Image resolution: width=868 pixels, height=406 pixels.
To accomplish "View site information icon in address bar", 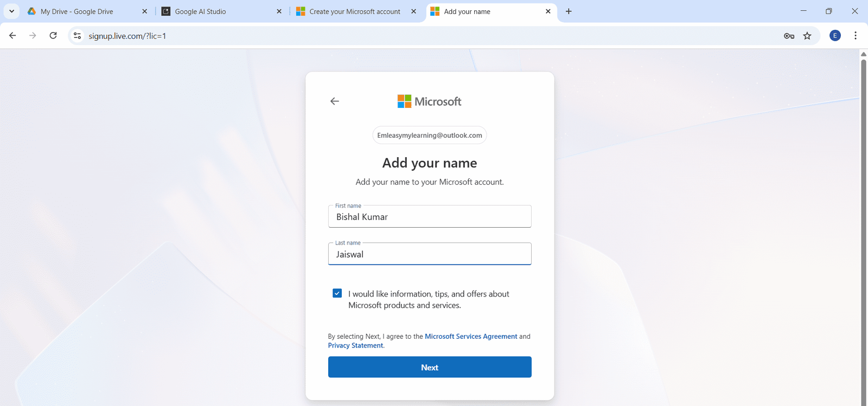I will coord(78,36).
